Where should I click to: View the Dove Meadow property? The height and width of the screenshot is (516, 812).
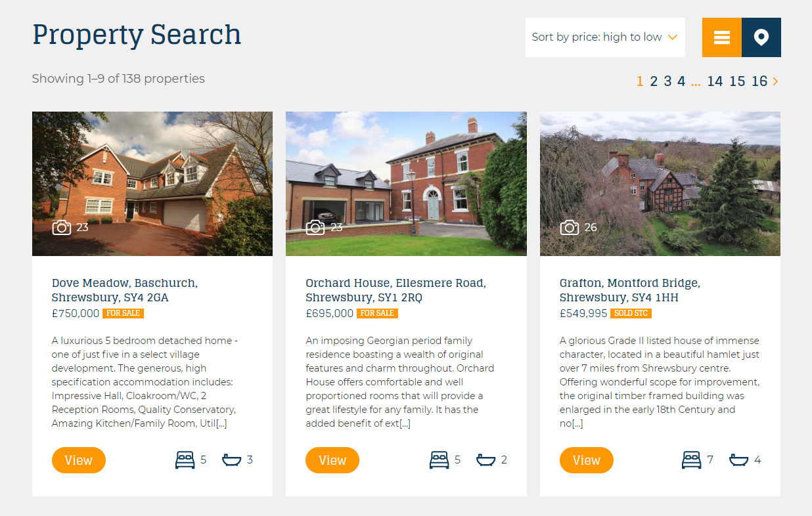[79, 460]
